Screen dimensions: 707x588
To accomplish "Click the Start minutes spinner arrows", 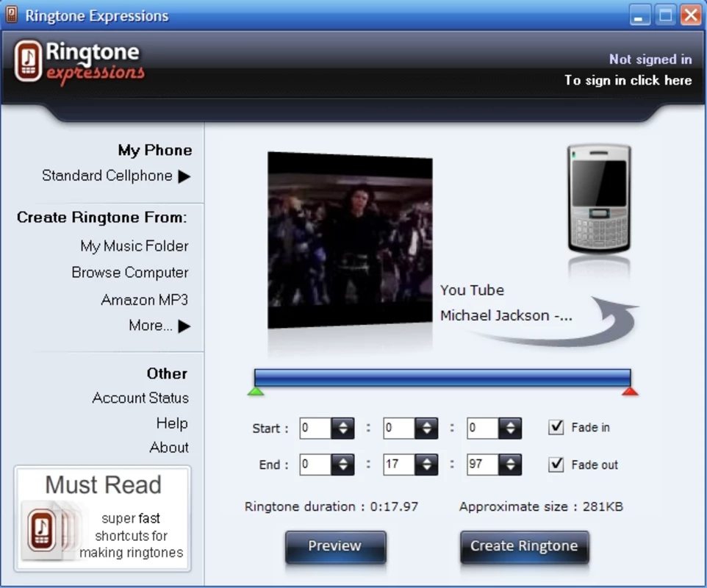I will (342, 428).
